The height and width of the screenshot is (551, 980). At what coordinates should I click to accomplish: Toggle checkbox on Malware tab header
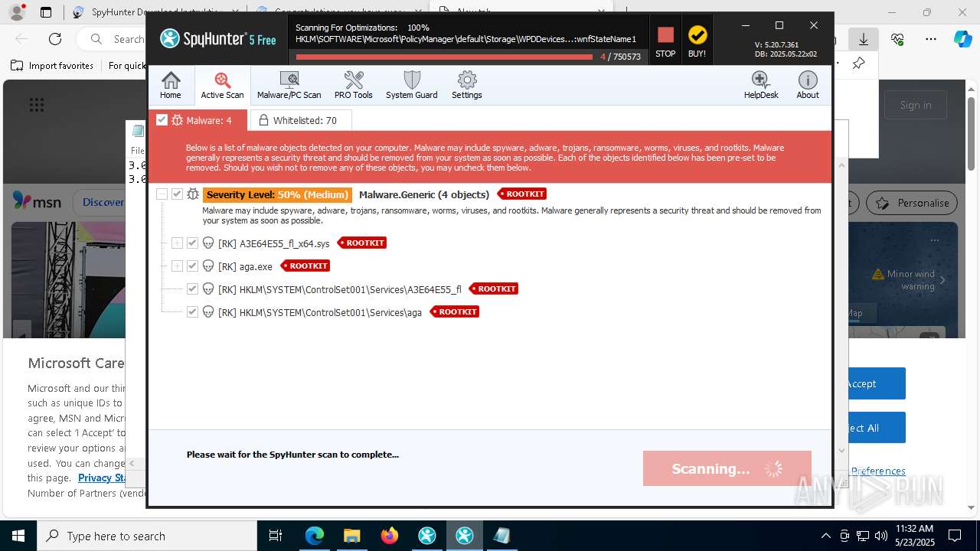click(162, 120)
